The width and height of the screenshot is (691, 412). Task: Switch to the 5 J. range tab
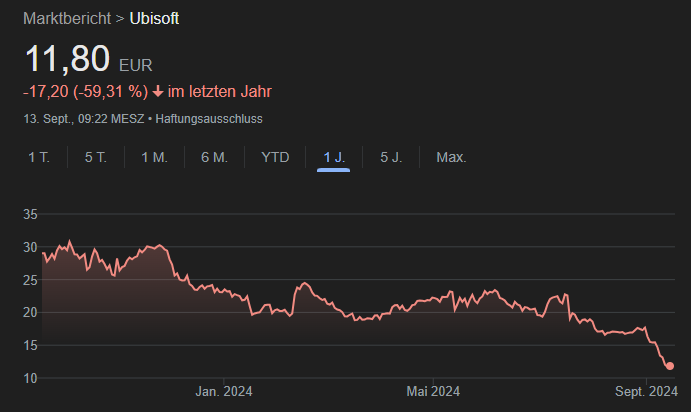391,157
